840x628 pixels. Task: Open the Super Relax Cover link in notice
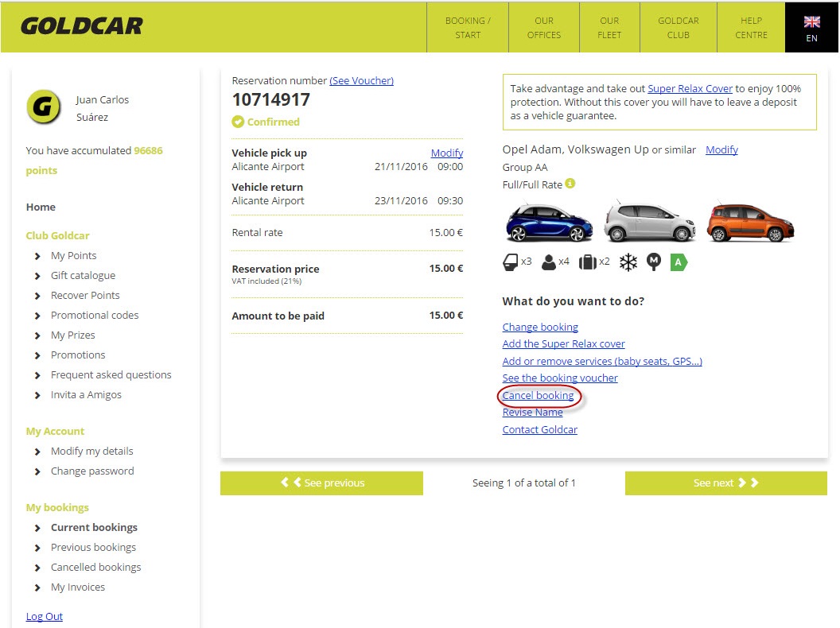690,88
